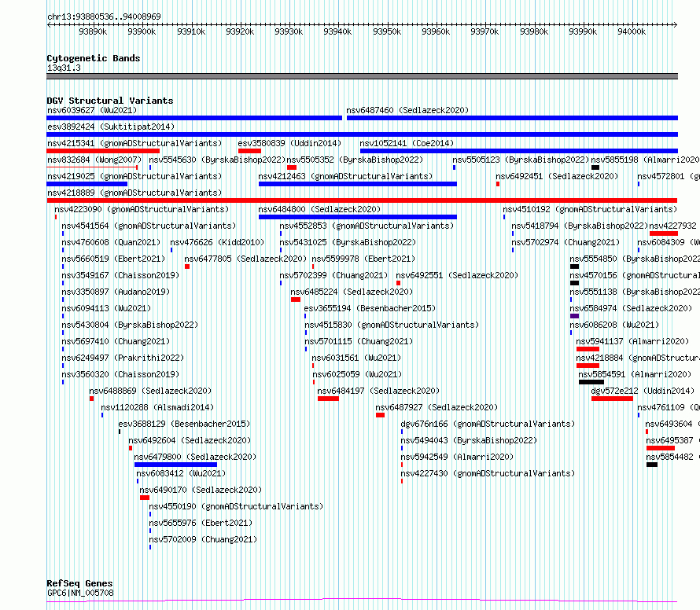Click the nsv4215341 red variant bar
700x610 pixels.
[x=103, y=151]
